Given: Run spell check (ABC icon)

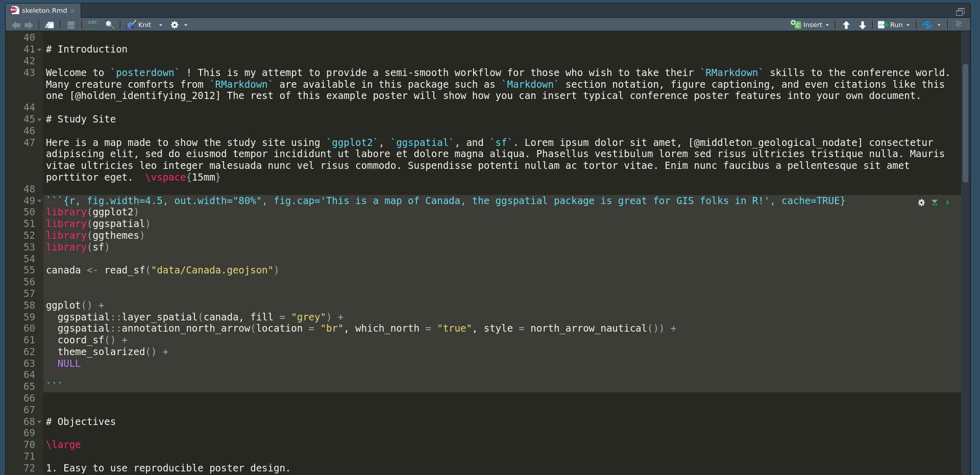Looking at the screenshot, I should pyautogui.click(x=92, y=24).
